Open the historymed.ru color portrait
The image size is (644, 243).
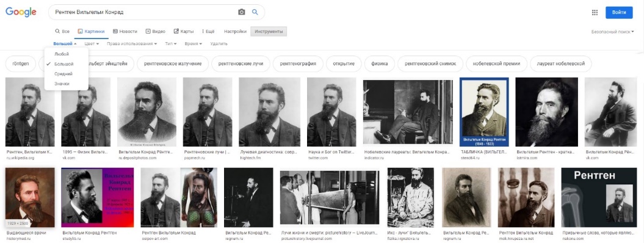click(29, 197)
